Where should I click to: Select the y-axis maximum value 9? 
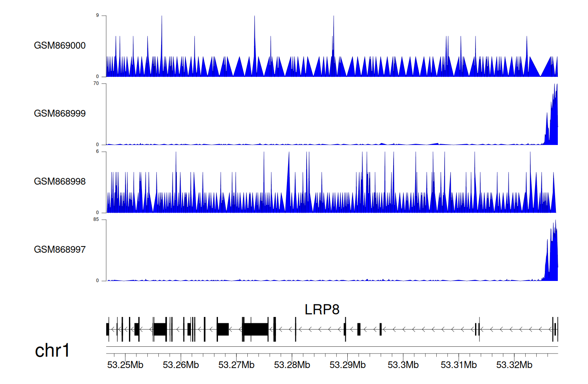pos(97,16)
